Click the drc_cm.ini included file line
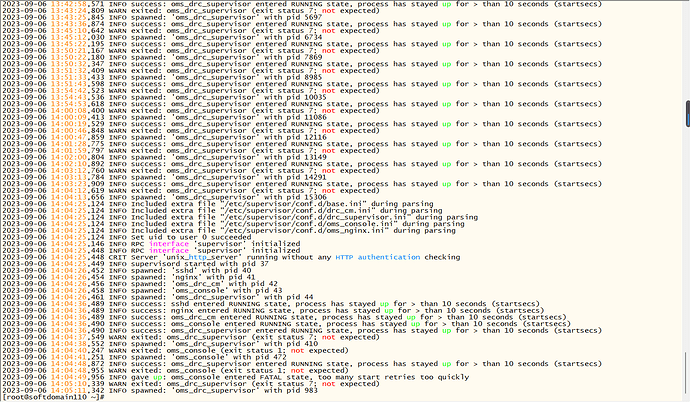 click(222, 211)
